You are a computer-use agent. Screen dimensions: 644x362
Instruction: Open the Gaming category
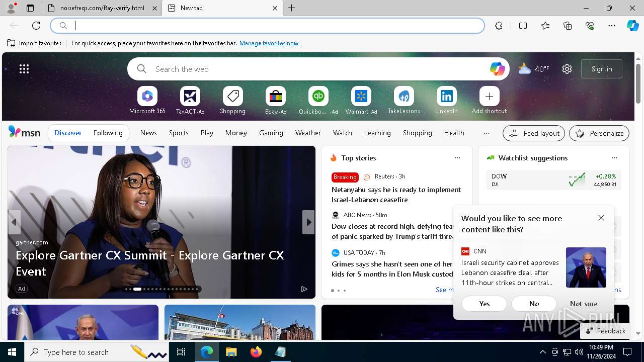pos(271,133)
